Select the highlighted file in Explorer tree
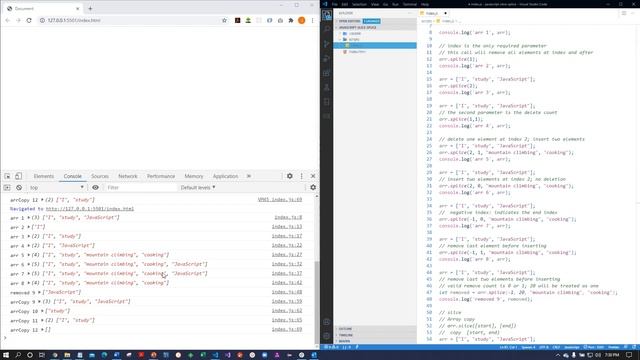Viewport: 640px width, 360px height. pyautogui.click(x=375, y=46)
